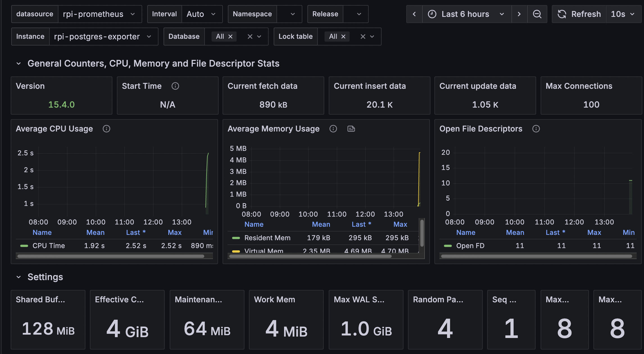Click description note icon on Average Memory Usage
Image resolution: width=644 pixels, height=354 pixels.
point(351,129)
